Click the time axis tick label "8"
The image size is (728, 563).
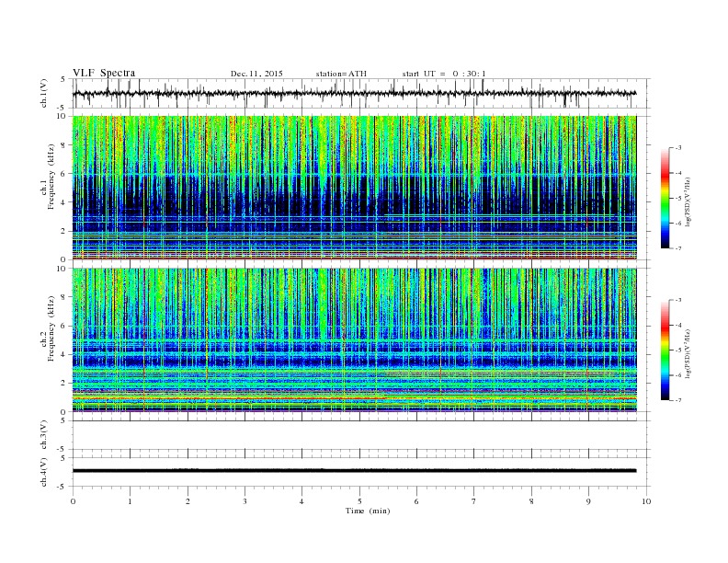pos(531,501)
